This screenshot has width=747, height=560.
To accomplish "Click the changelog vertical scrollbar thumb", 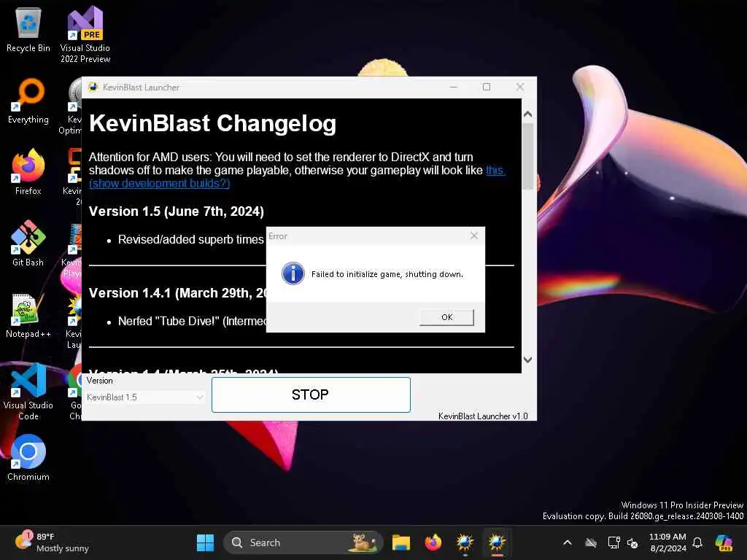I will click(527, 156).
